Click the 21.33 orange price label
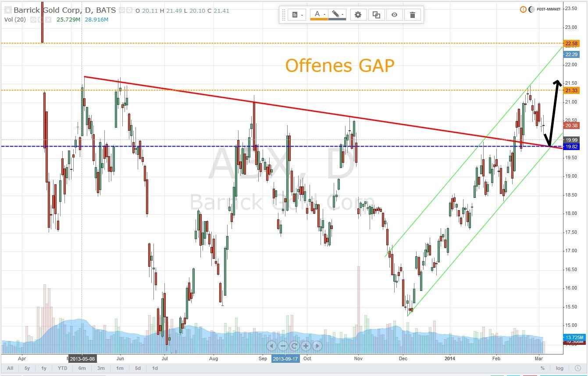The image size is (588, 376). [572, 90]
